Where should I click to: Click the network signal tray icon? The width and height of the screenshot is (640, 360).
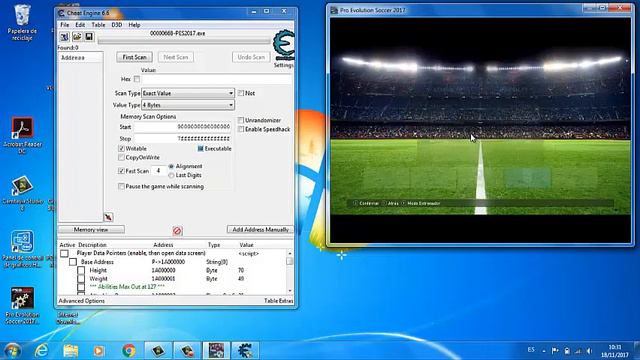coord(578,351)
